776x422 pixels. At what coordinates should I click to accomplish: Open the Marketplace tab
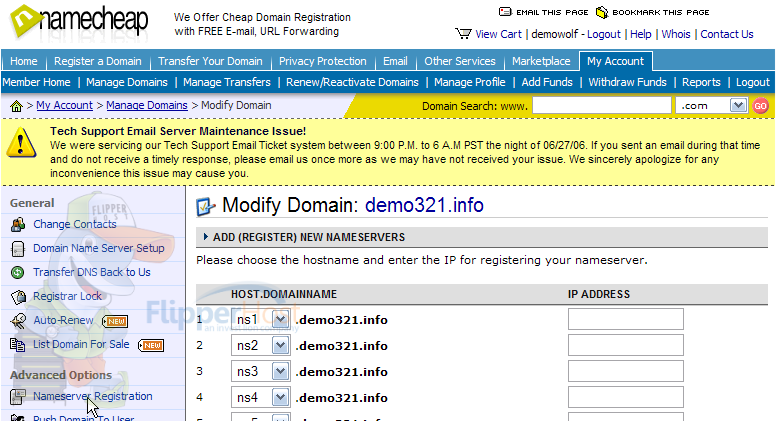click(541, 61)
